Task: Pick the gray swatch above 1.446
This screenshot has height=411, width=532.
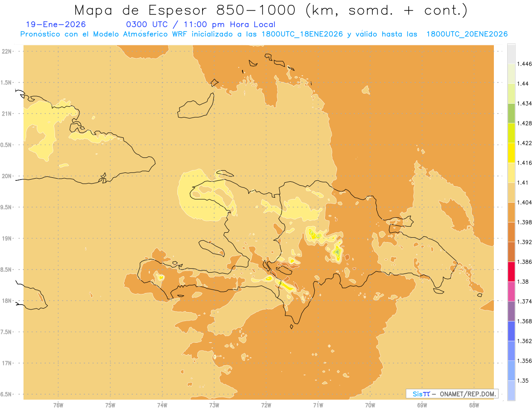Action: tap(511, 54)
